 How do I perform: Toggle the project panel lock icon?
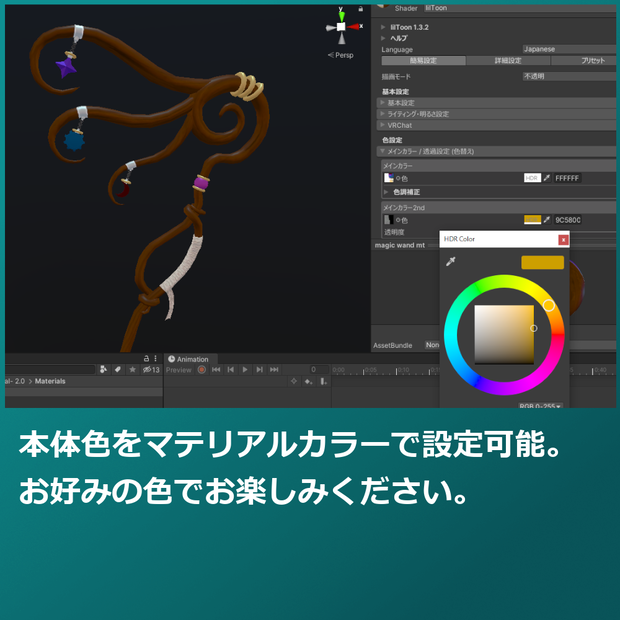click(146, 358)
